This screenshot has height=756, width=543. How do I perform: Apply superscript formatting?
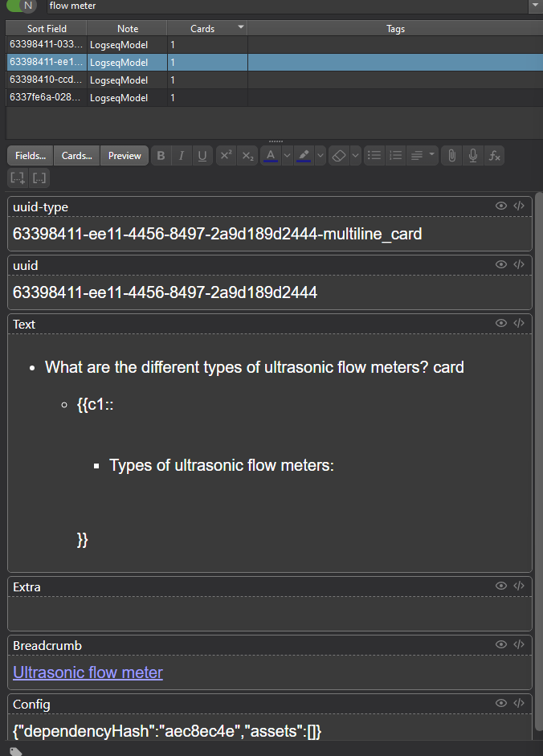click(226, 156)
